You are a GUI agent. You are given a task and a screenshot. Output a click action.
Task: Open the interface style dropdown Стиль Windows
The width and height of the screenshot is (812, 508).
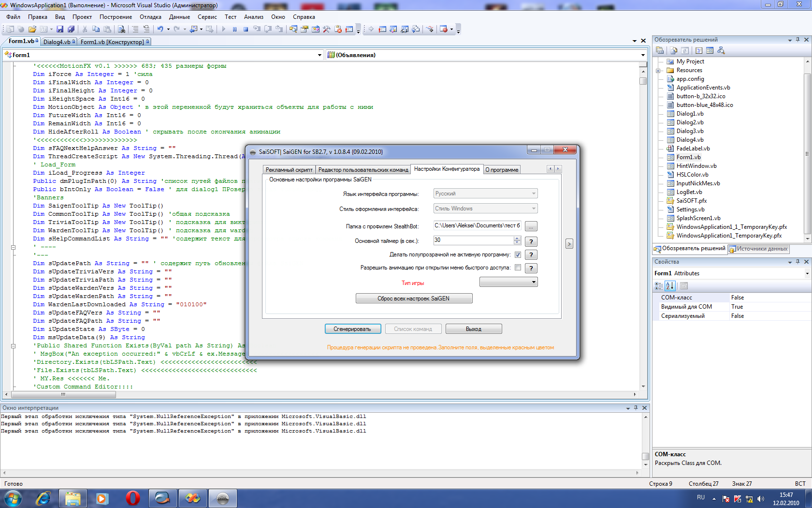pos(485,209)
